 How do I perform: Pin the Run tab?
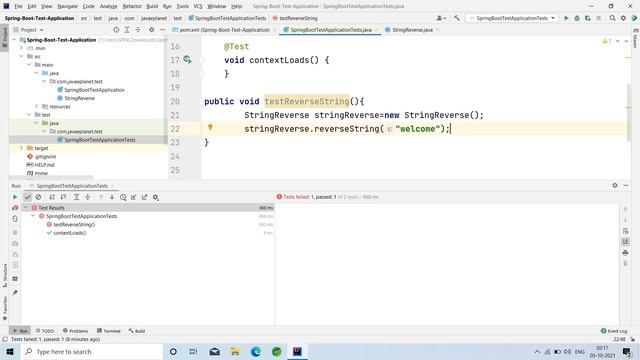(15, 293)
